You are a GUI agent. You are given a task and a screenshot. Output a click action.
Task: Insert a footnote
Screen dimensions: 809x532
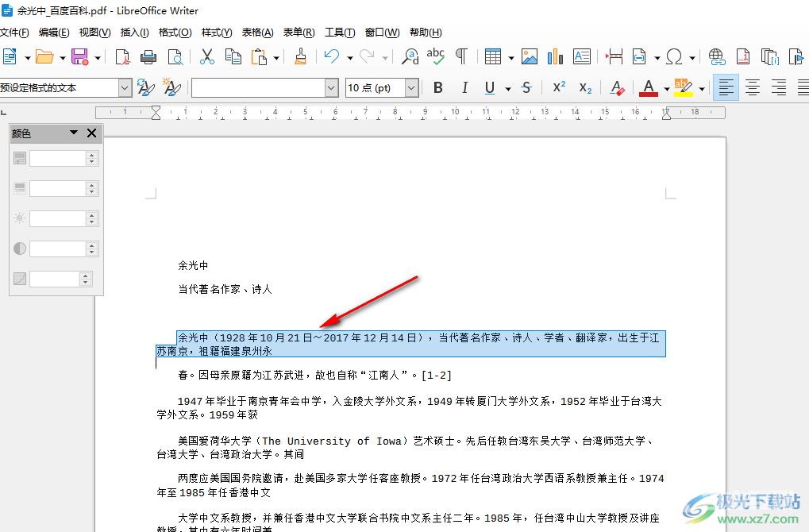[743, 56]
